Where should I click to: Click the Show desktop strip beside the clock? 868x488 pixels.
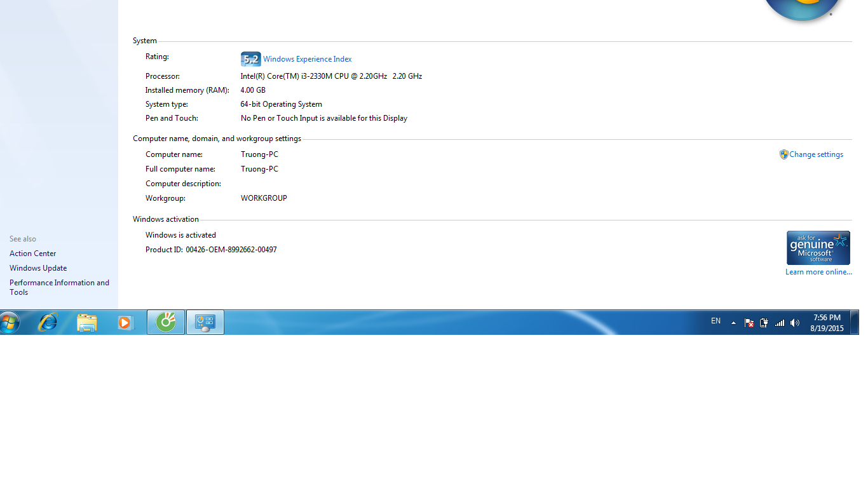856,323
